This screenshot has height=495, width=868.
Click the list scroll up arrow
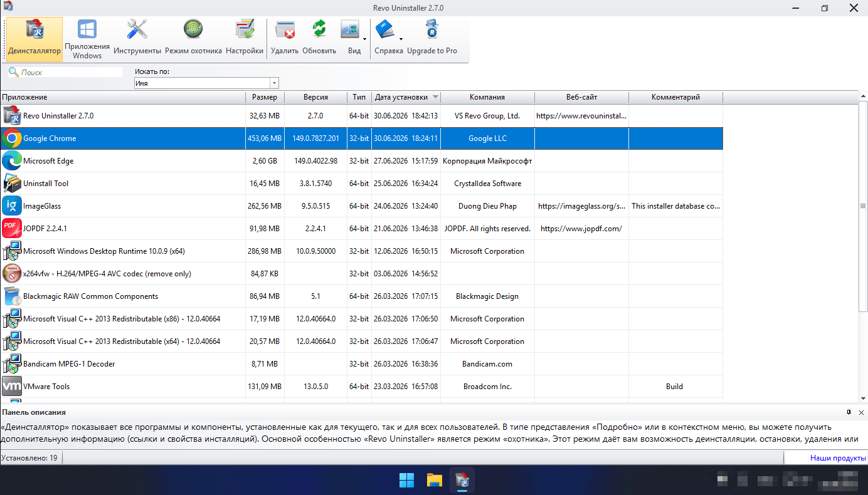863,96
